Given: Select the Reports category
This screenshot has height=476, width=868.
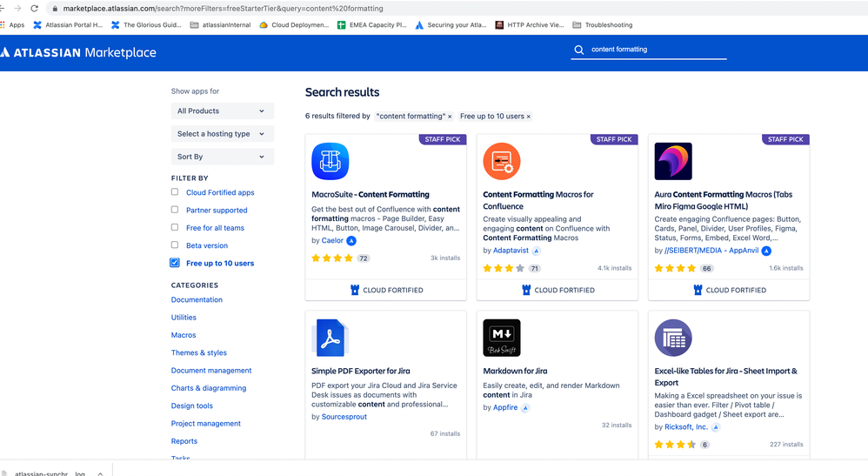Looking at the screenshot, I should [184, 442].
